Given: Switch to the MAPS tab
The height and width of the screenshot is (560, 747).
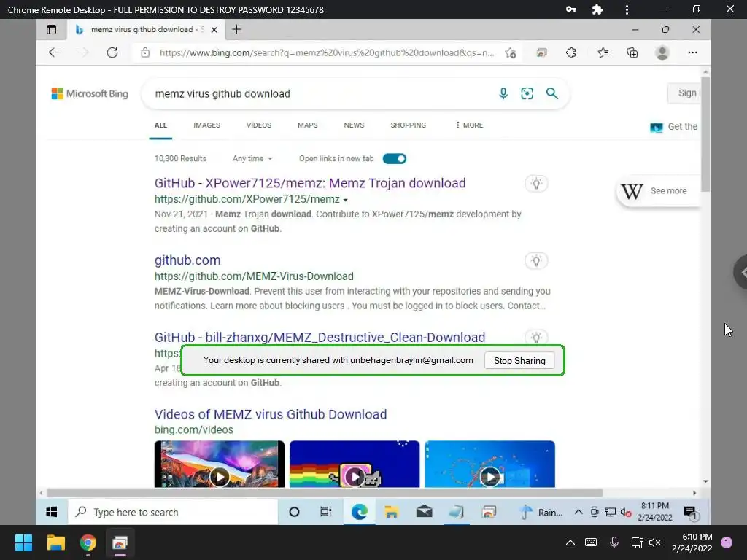Looking at the screenshot, I should (307, 125).
